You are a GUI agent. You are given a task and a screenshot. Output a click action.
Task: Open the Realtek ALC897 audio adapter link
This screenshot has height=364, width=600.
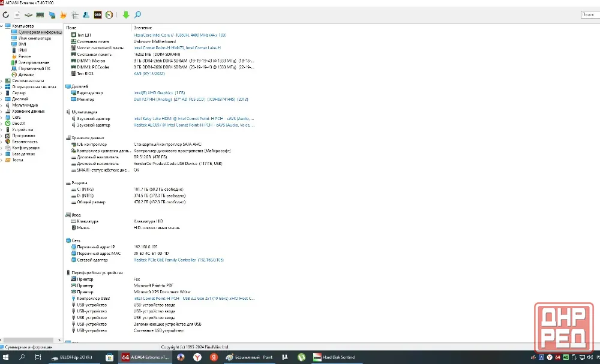(x=194, y=125)
